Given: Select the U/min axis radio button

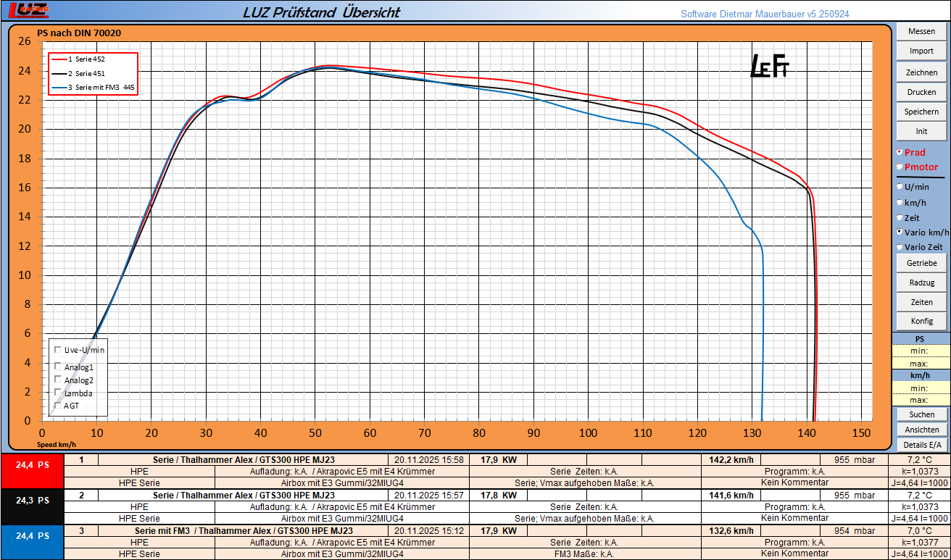Looking at the screenshot, I should point(900,187).
